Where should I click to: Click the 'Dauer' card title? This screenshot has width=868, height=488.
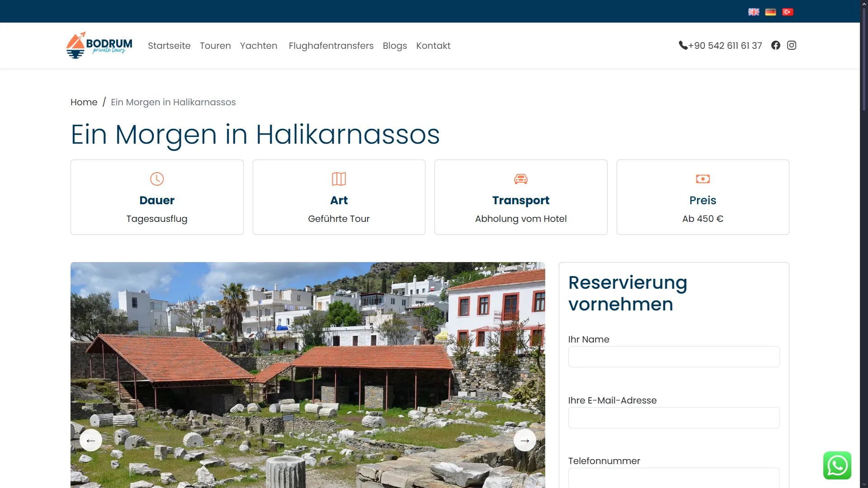tap(157, 200)
